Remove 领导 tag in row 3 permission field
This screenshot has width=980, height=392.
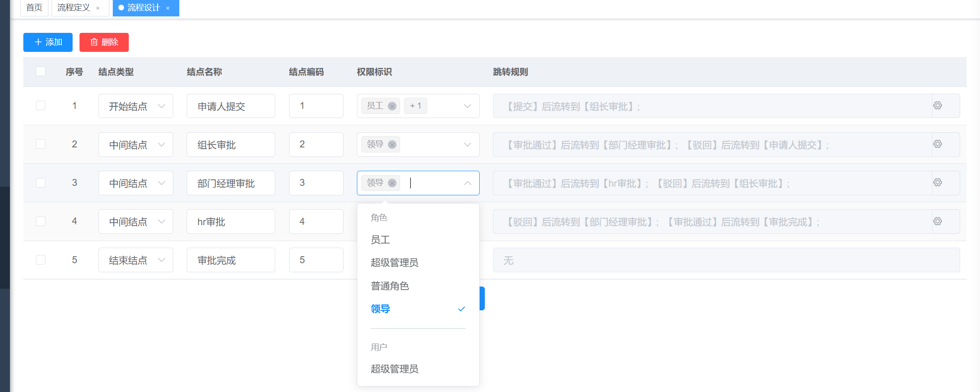[392, 183]
